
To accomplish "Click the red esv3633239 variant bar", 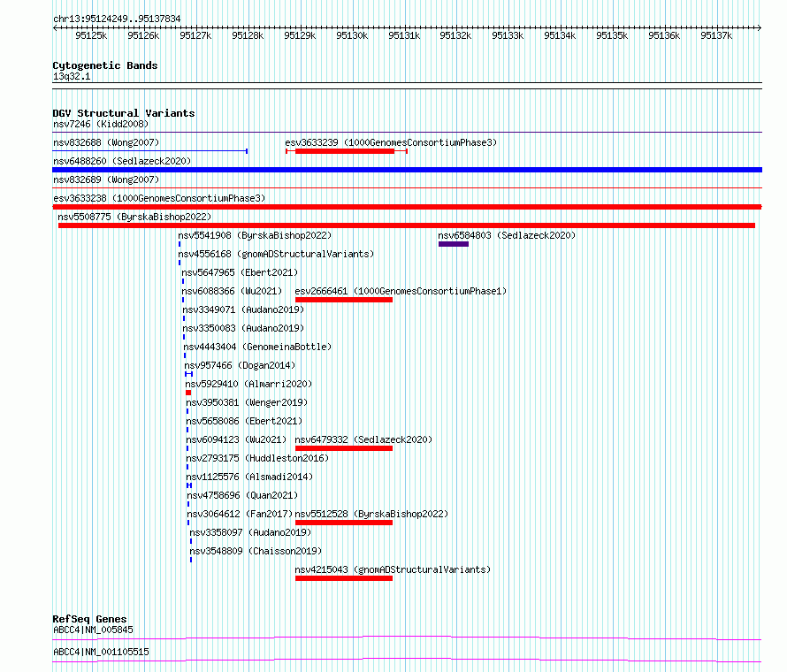I will click(345, 151).
